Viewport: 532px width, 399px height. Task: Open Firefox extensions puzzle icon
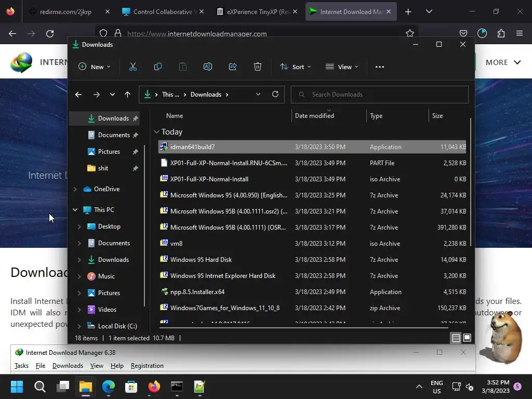click(501, 33)
